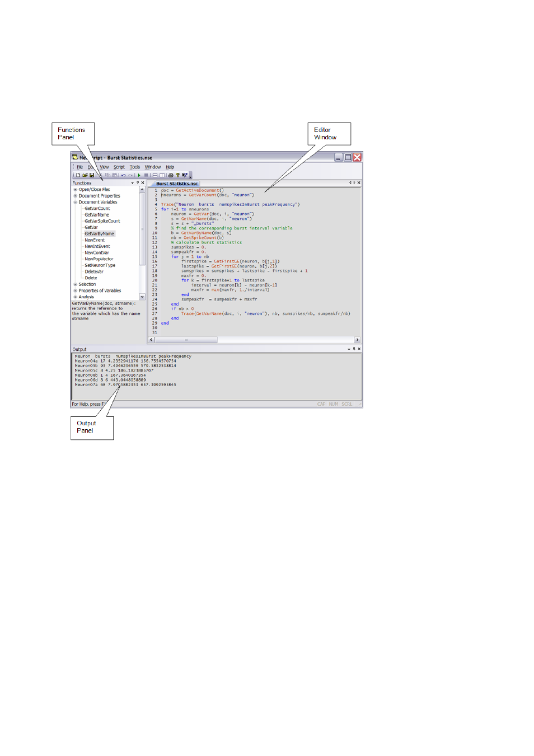The image size is (534, 756).
Task: Open the Window menu
Action: [x=153, y=167]
